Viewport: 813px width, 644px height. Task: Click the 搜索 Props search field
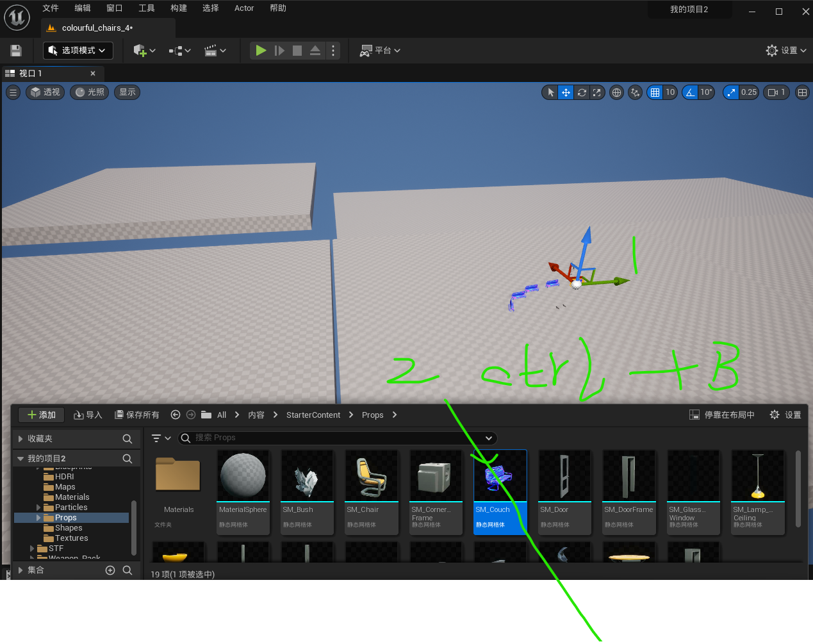(337, 438)
